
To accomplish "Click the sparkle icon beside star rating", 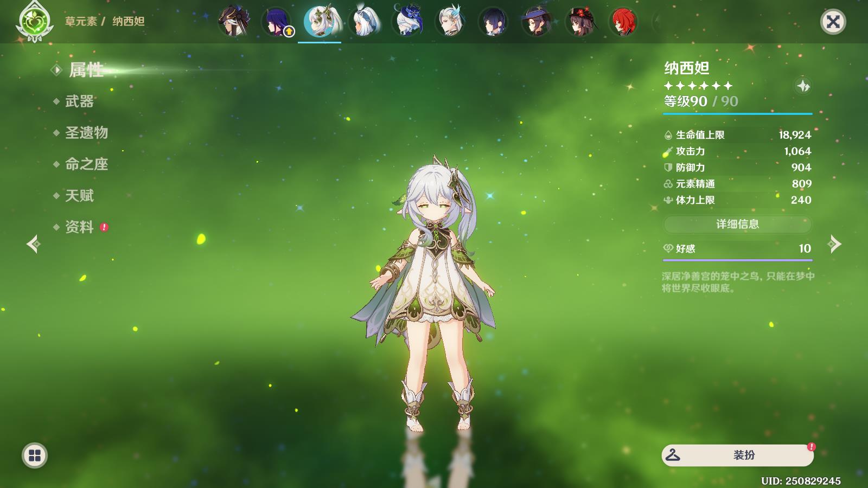I will coord(803,86).
